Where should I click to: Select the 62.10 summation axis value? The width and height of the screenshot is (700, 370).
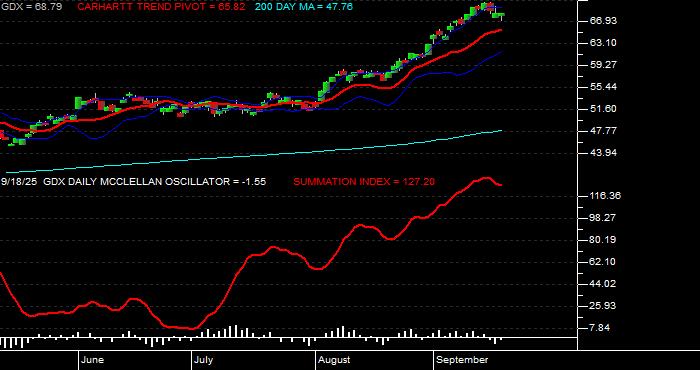point(604,262)
